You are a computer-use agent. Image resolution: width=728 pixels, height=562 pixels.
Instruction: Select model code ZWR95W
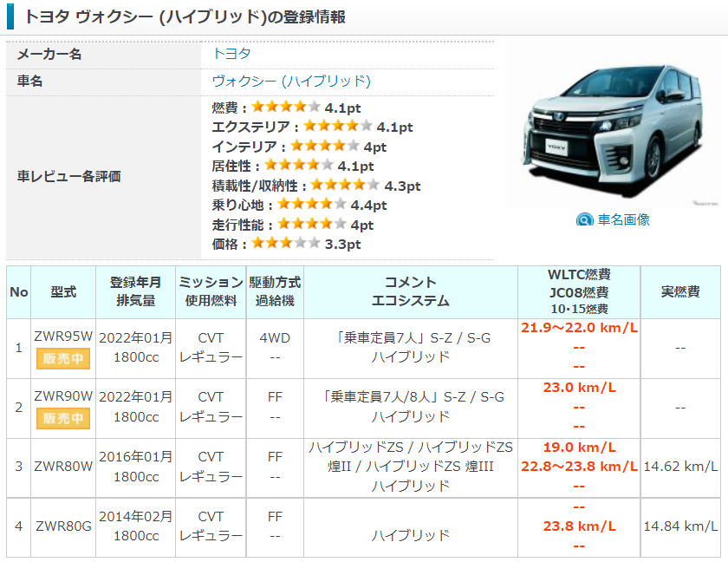click(63, 337)
